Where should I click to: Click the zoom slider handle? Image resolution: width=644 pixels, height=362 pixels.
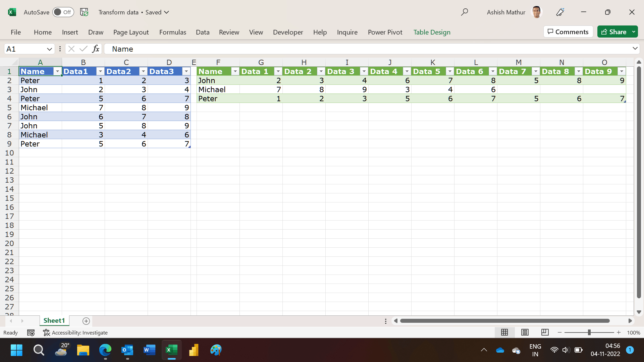point(589,333)
